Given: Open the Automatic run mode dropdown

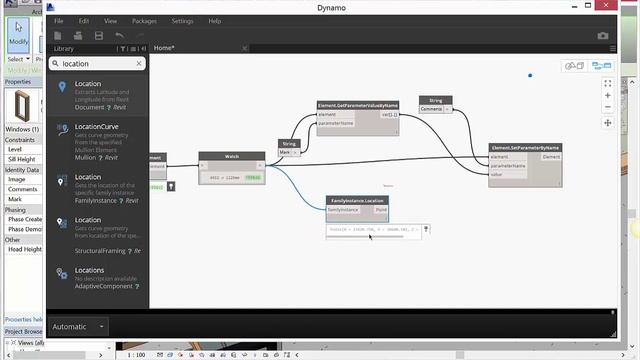Looking at the screenshot, I should (78, 327).
